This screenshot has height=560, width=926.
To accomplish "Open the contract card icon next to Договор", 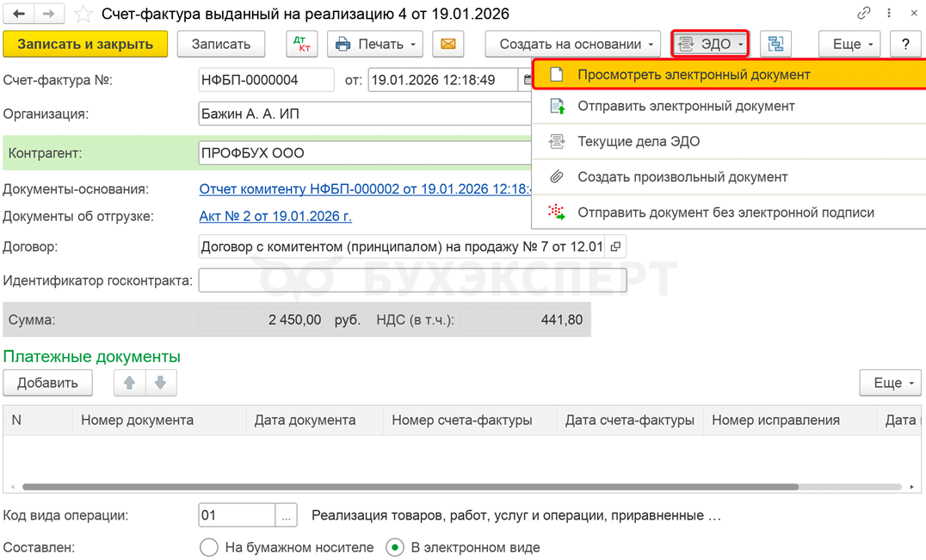I will [615, 247].
